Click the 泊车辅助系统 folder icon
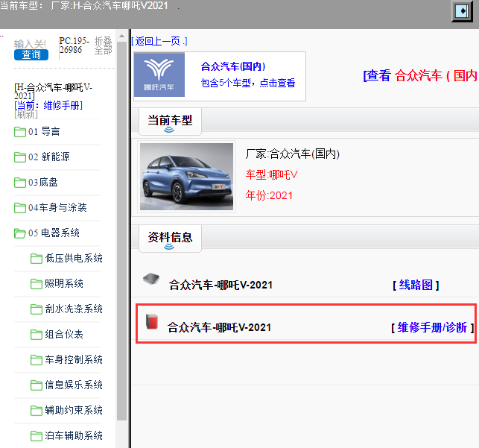 [37, 436]
